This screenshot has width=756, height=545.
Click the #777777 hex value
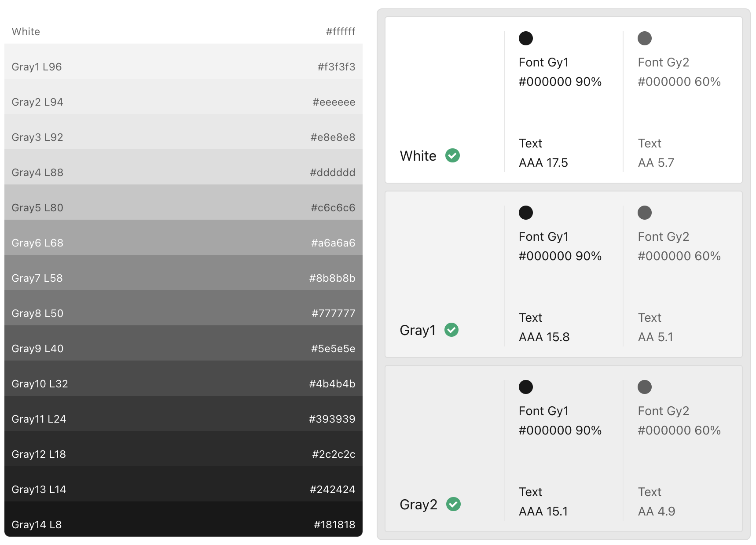point(334,313)
